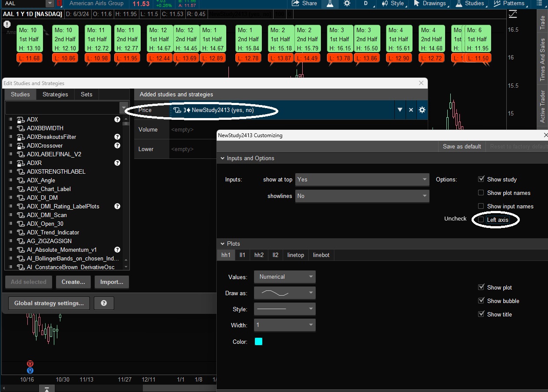548x392 pixels.
Task: Click the red earnings event icon on chart
Action: [x=30, y=363]
